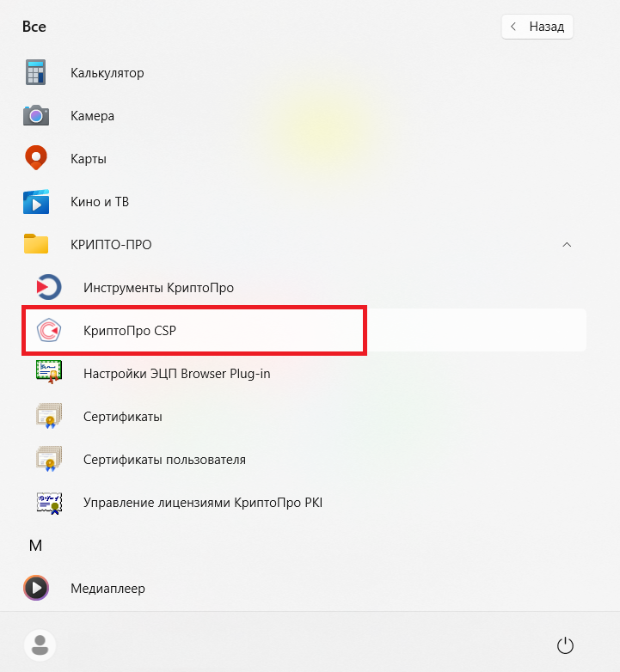The width and height of the screenshot is (620, 672).
Task: Open the Кино и ТВ icon
Action: coord(35,201)
